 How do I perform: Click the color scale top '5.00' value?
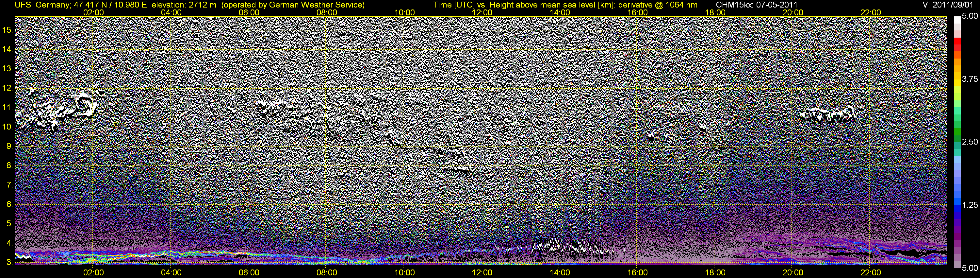tap(970, 16)
